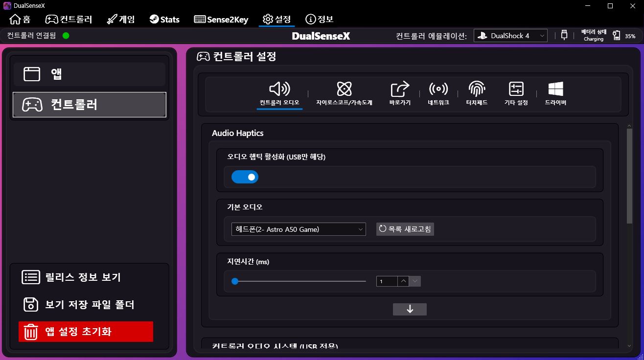Viewport: 644px width, 360px height.
Task: Click the Audio Haptics section heading
Action: 238,133
